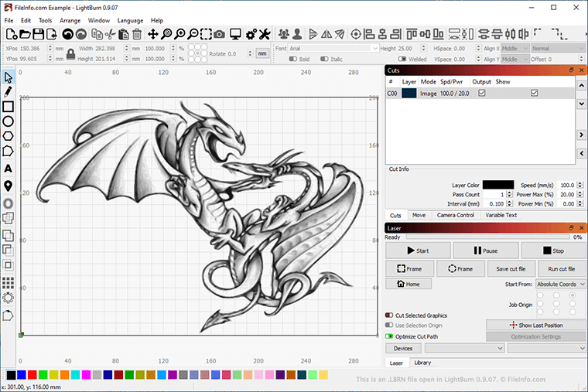Click the trash Delete icon
This screenshot has height=392, width=588.
137,34
